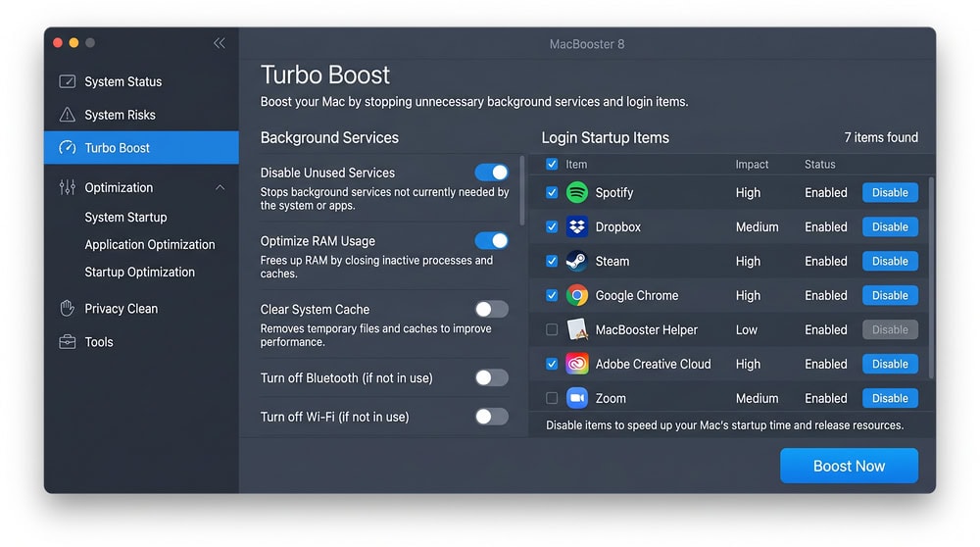980x547 pixels.
Task: Enable Turn off Bluetooth switch
Action: pos(491,377)
